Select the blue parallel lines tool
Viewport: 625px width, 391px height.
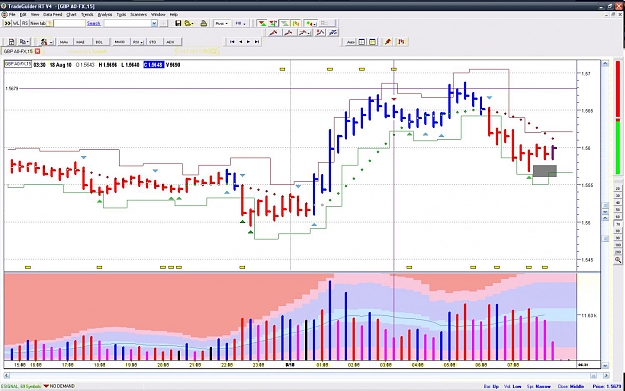333,33
